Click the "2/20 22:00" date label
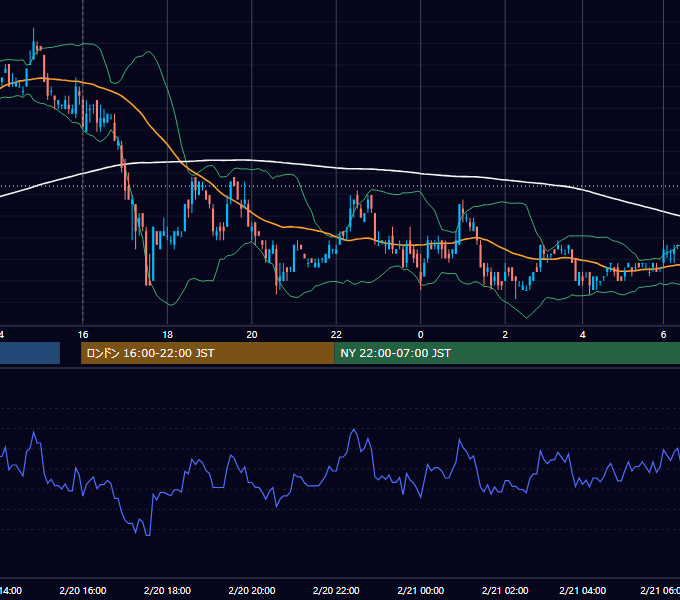Image resolution: width=680 pixels, height=600 pixels. (x=336, y=590)
